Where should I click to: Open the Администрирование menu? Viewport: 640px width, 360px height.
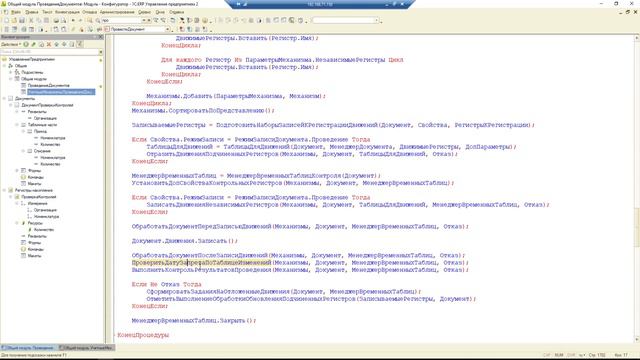pos(117,12)
